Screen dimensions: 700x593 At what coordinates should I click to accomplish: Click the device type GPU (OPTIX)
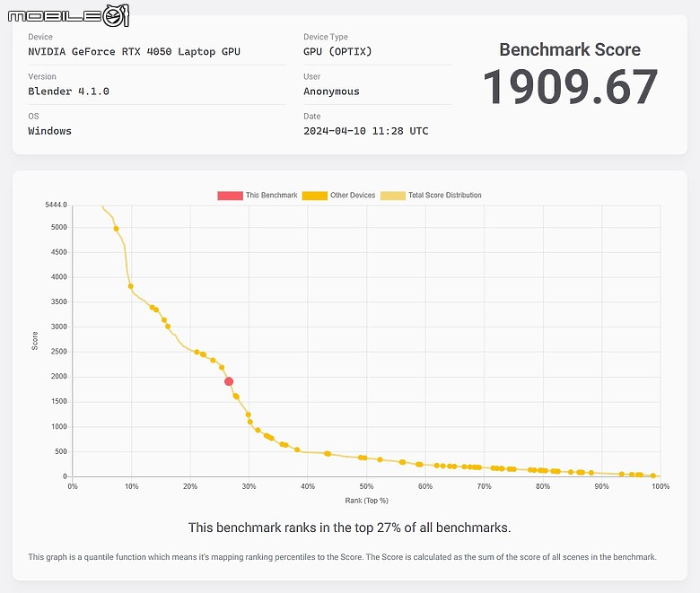click(x=337, y=52)
